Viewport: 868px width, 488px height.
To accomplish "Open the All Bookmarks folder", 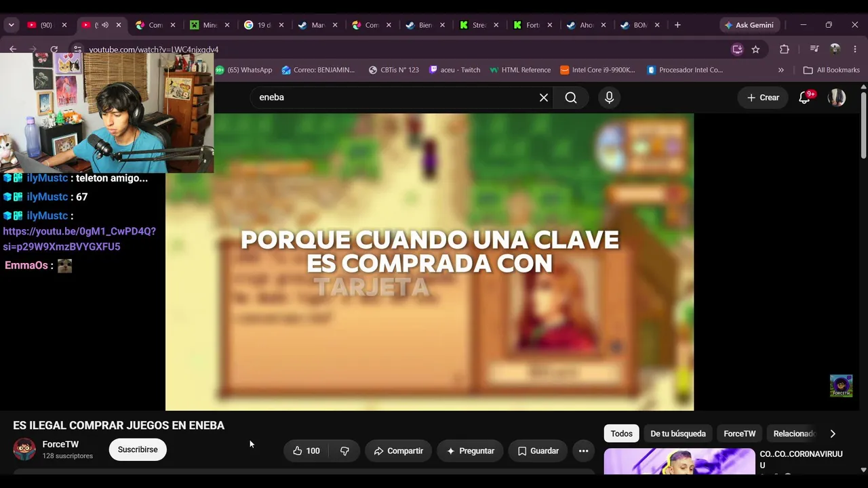I will (x=831, y=70).
